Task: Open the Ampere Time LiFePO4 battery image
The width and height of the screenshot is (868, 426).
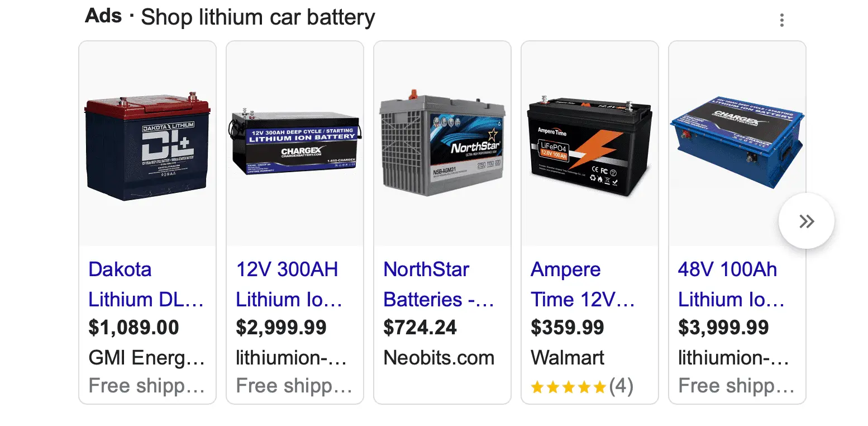Action: pos(590,146)
